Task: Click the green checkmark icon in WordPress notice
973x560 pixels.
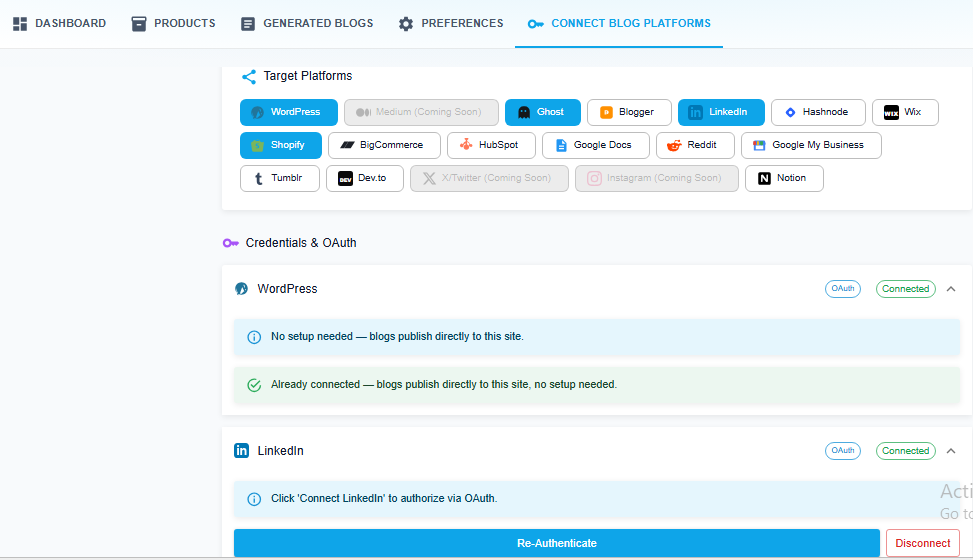Action: [254, 385]
